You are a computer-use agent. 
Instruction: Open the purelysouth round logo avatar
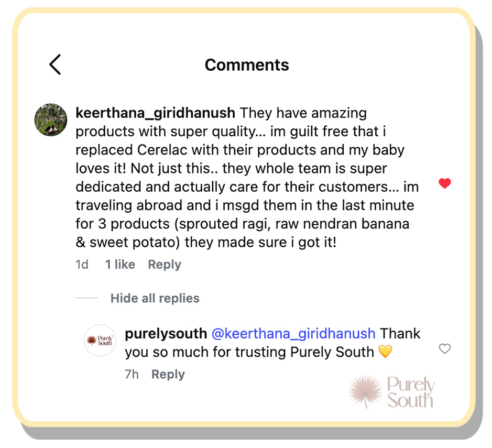100,341
